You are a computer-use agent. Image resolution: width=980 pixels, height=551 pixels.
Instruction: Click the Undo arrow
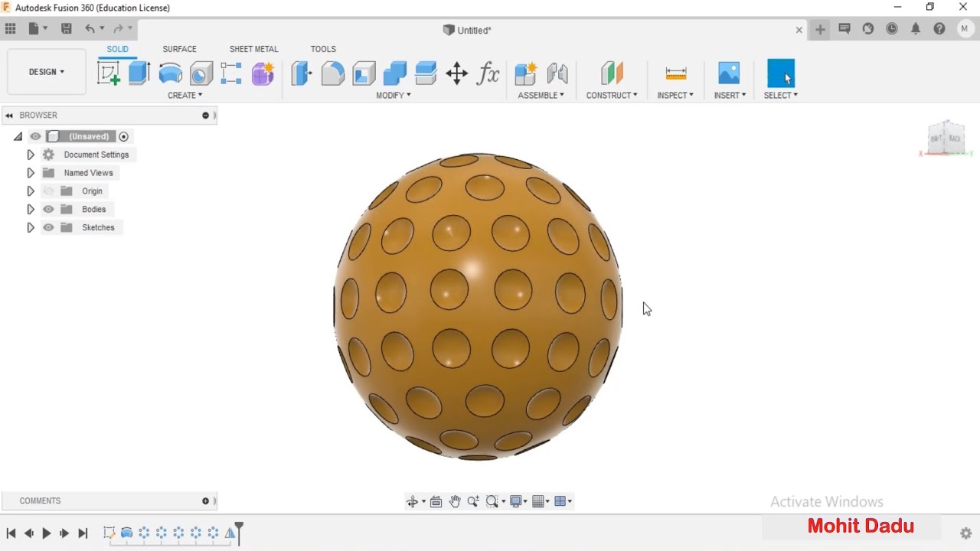pyautogui.click(x=90, y=29)
